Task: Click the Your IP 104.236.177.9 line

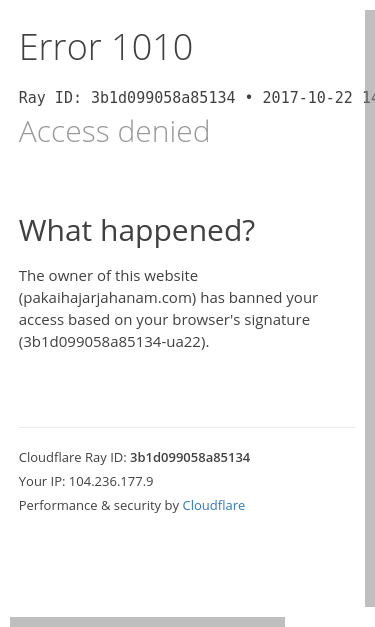Action: tap(86, 481)
